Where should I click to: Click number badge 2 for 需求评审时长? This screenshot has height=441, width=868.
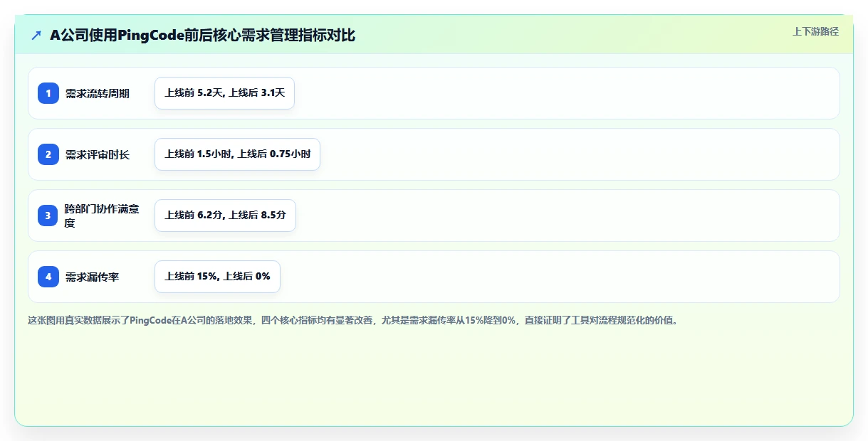pos(48,154)
